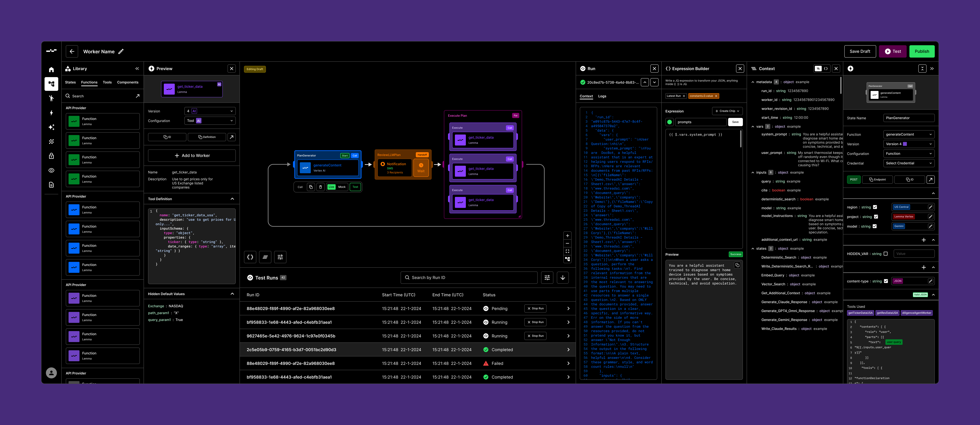Open the Home icon in left sidebar
Image resolution: width=980 pixels, height=425 pixels.
(x=51, y=70)
